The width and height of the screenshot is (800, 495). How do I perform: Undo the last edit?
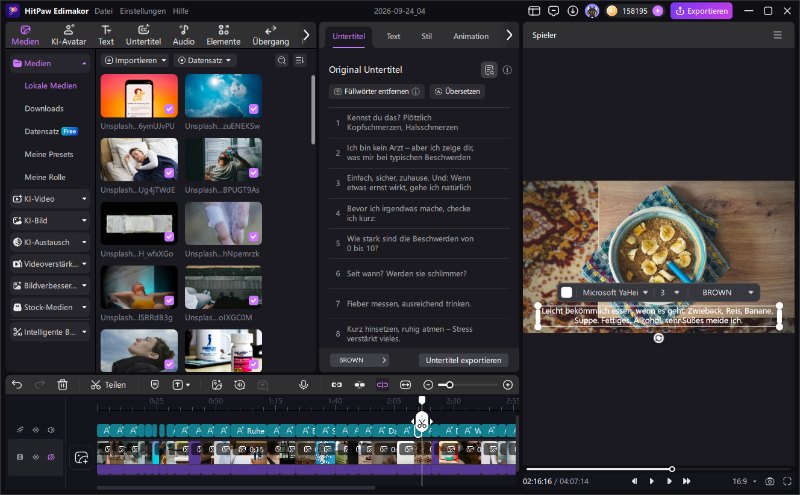pyautogui.click(x=17, y=385)
